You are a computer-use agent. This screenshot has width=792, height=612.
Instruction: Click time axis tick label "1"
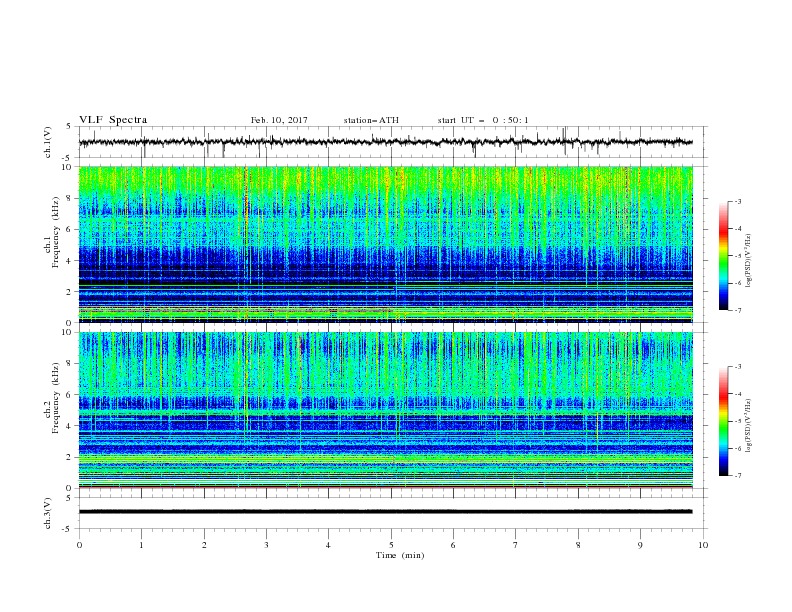pos(141,545)
